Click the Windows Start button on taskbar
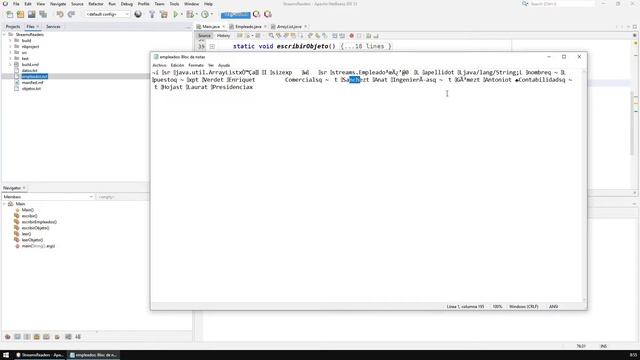 pos(6,355)
